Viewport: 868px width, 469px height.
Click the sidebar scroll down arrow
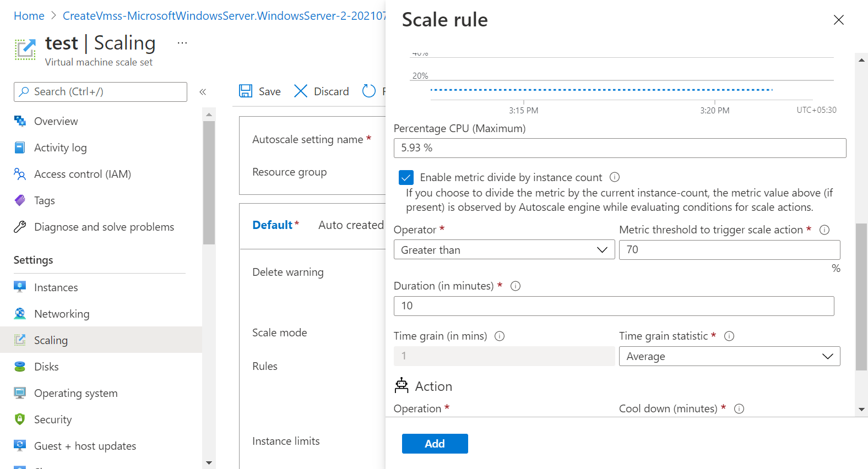point(209,463)
